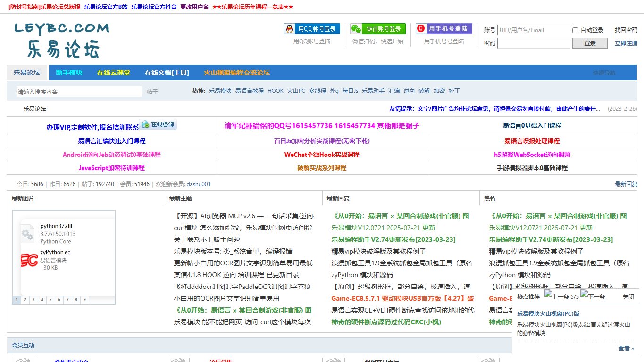Click the forum search input box

coord(79,91)
